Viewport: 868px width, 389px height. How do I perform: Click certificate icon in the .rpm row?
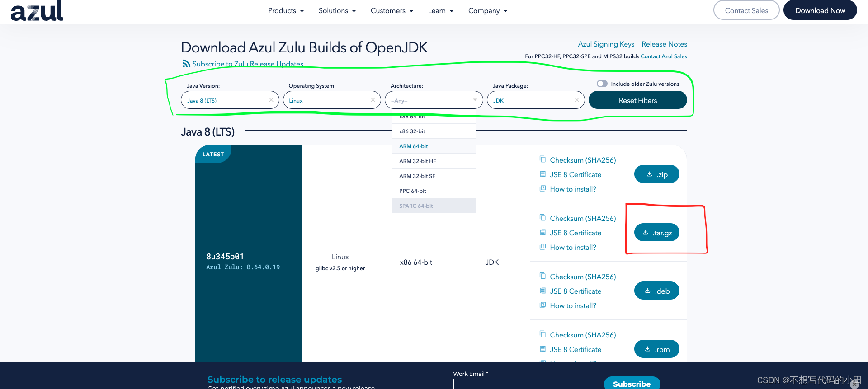tap(542, 349)
